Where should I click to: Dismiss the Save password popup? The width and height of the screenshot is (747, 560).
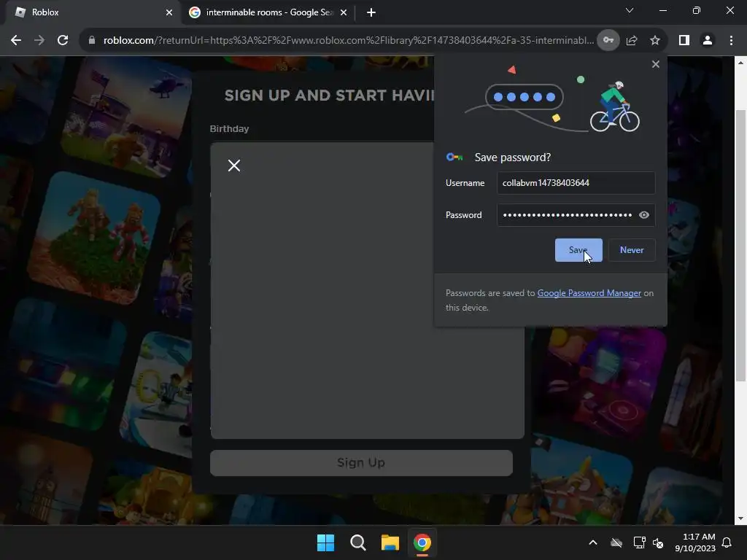coord(656,64)
